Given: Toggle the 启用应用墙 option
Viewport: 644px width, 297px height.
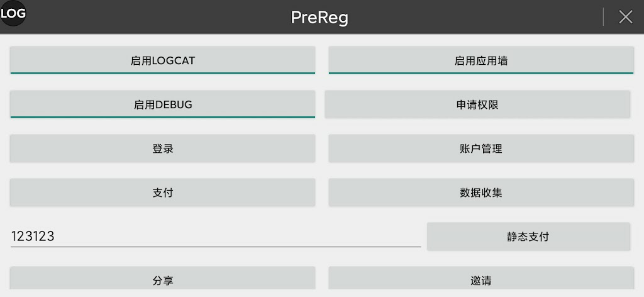Looking at the screenshot, I should [481, 60].
